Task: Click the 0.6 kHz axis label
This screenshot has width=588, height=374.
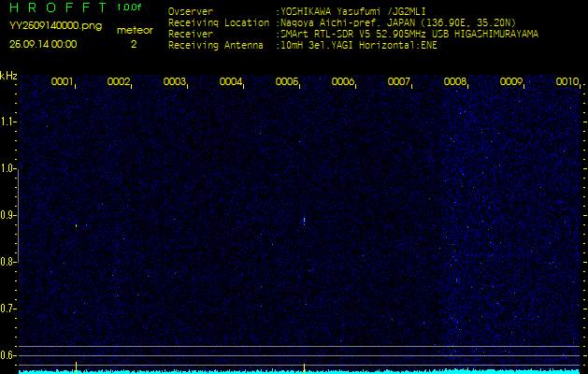Action: pos(7,355)
